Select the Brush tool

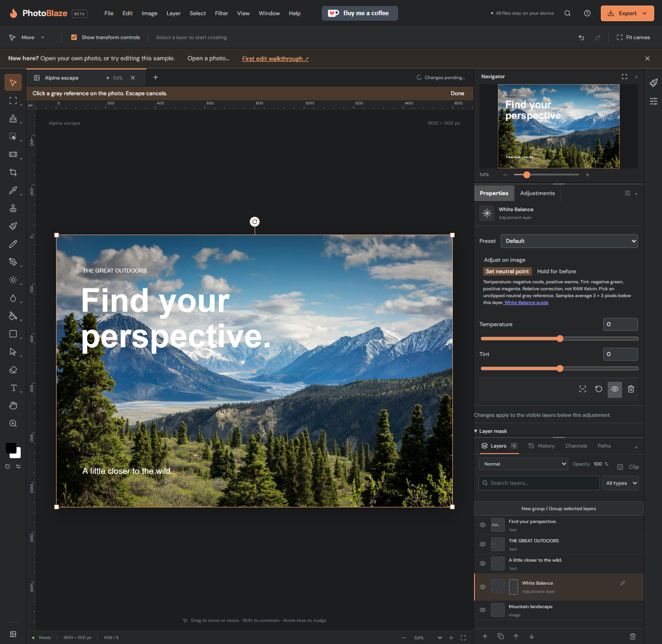13,226
